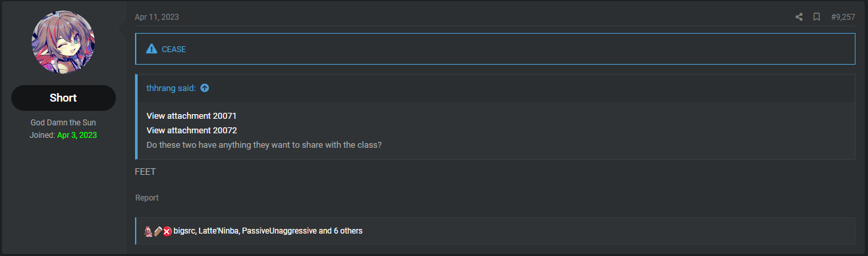Bookmark this post with the bookmark icon
The image size is (868, 256).
817,17
